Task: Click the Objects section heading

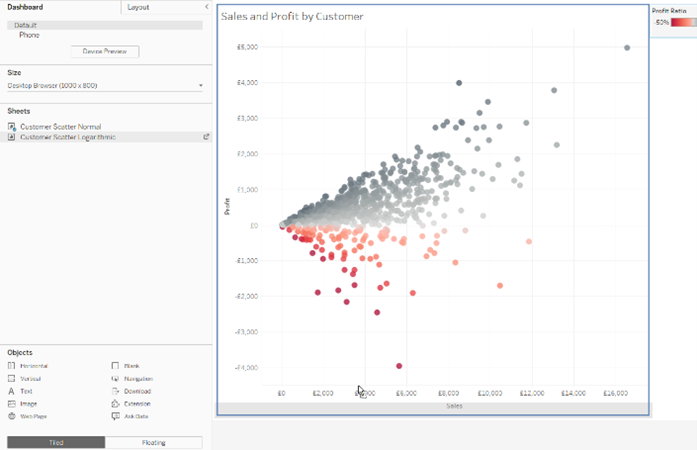Action: (20, 353)
